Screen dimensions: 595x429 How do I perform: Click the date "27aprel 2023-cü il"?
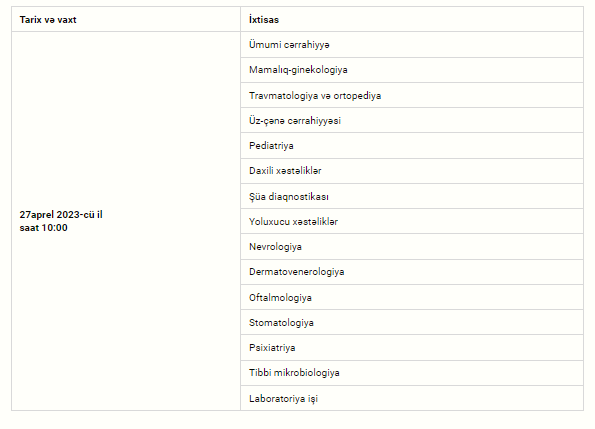click(x=61, y=215)
